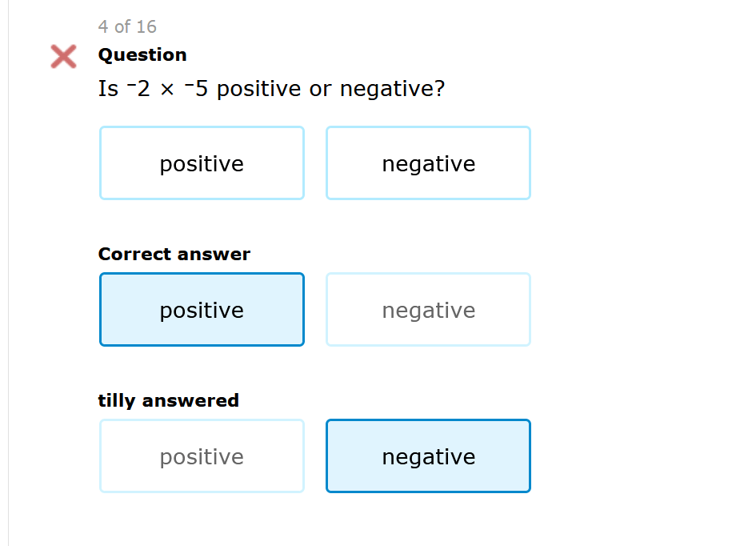This screenshot has width=756, height=546.
Task: Select the top negative answer option
Action: coord(428,163)
